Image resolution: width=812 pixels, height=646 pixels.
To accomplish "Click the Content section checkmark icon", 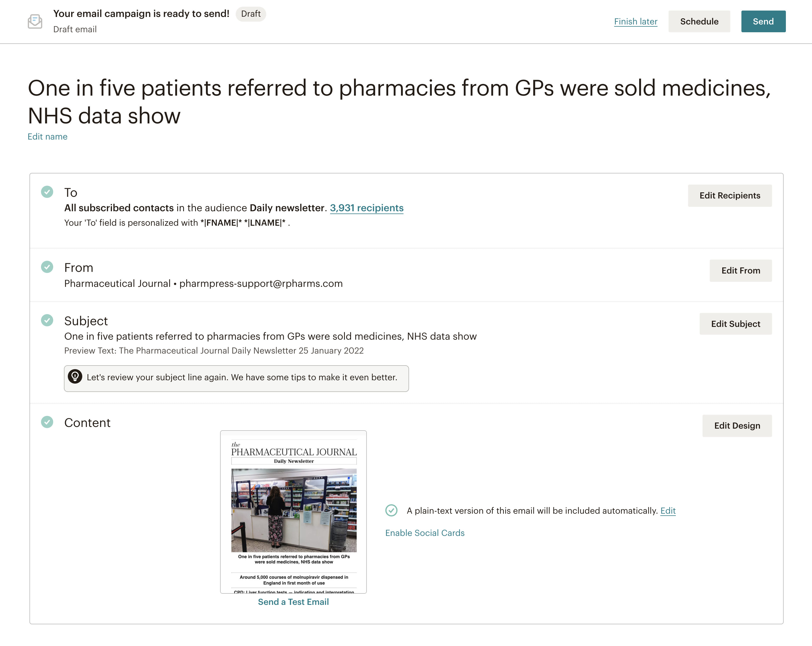I will click(x=47, y=422).
